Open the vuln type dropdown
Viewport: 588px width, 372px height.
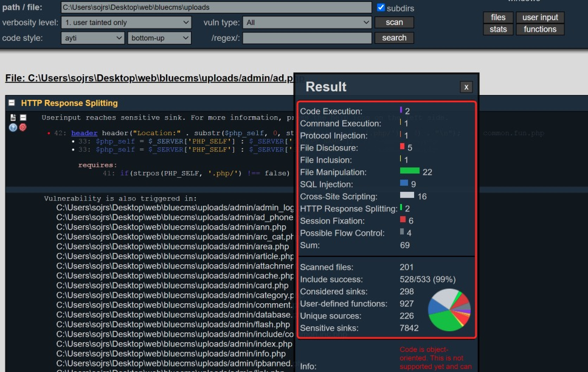click(x=307, y=23)
